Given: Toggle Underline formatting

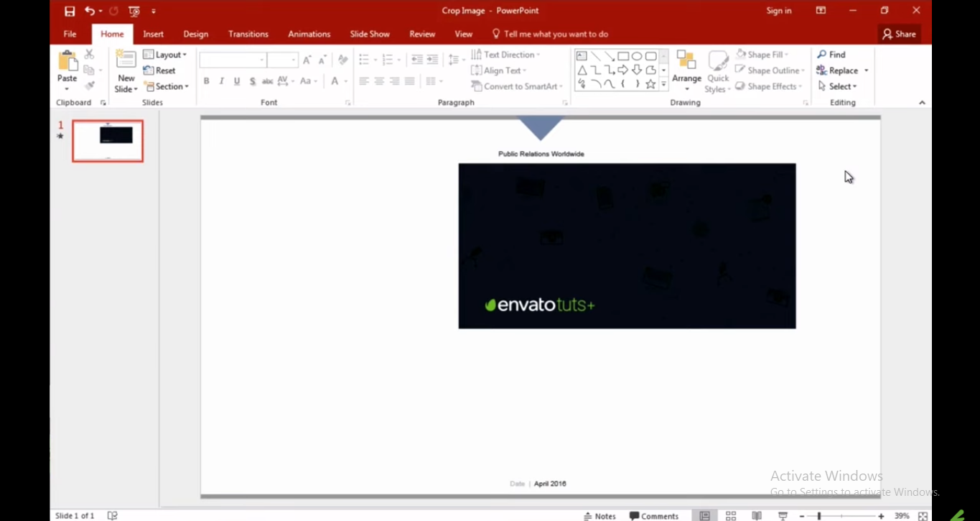Looking at the screenshot, I should (x=237, y=81).
